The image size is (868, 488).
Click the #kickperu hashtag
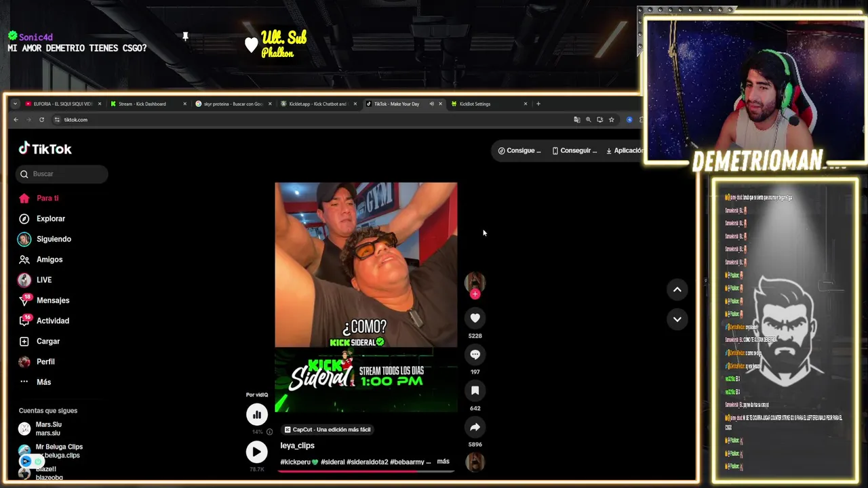(x=299, y=462)
